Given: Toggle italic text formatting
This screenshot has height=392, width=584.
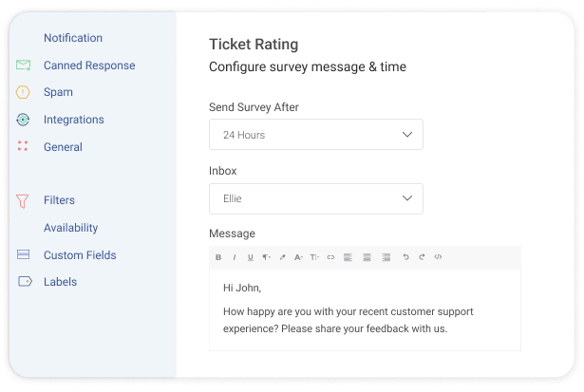Looking at the screenshot, I should click(x=235, y=257).
